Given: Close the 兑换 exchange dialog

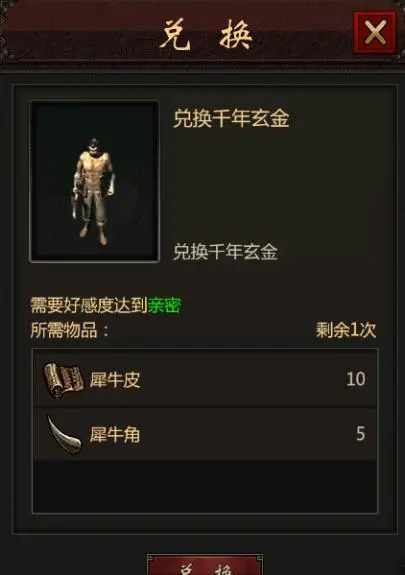Looking at the screenshot, I should 375,32.
